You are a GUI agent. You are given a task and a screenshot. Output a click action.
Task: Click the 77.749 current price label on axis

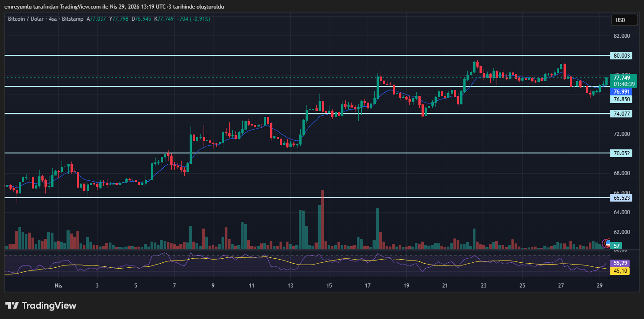pyautogui.click(x=622, y=77)
